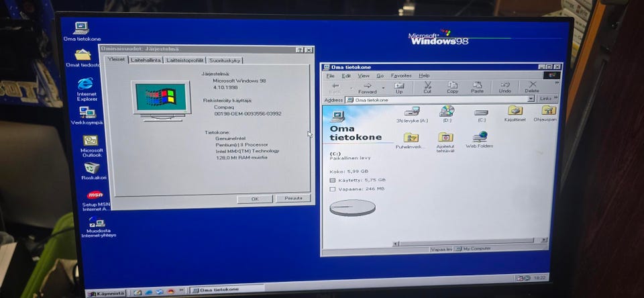Open the File menu in Oma tietokone
The height and width of the screenshot is (298, 644).
[x=331, y=76]
